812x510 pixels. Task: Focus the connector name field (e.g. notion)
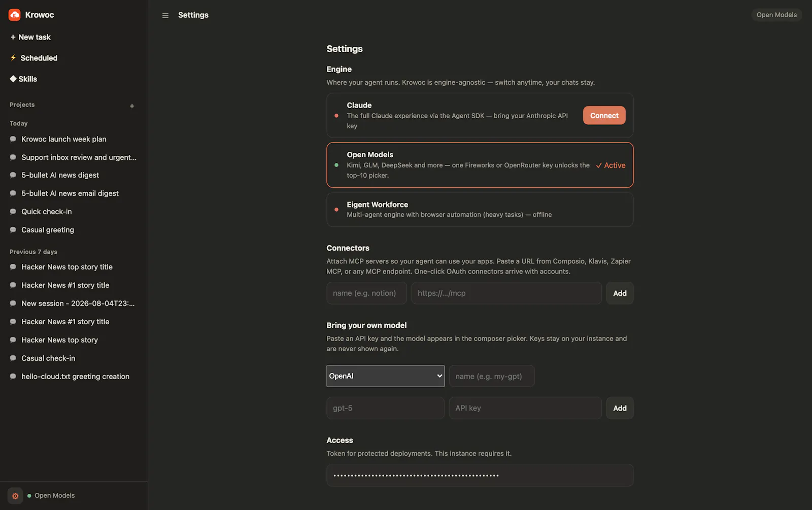tap(366, 293)
